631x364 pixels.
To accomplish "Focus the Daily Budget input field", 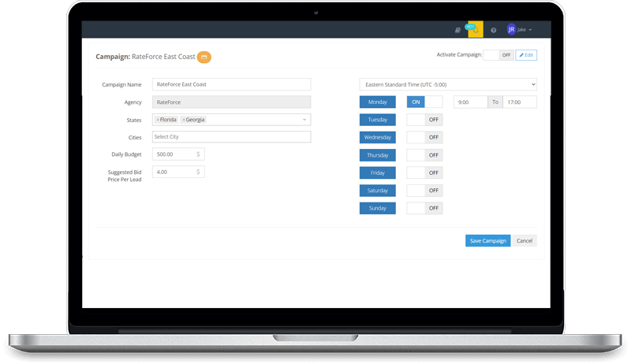I will [178, 154].
